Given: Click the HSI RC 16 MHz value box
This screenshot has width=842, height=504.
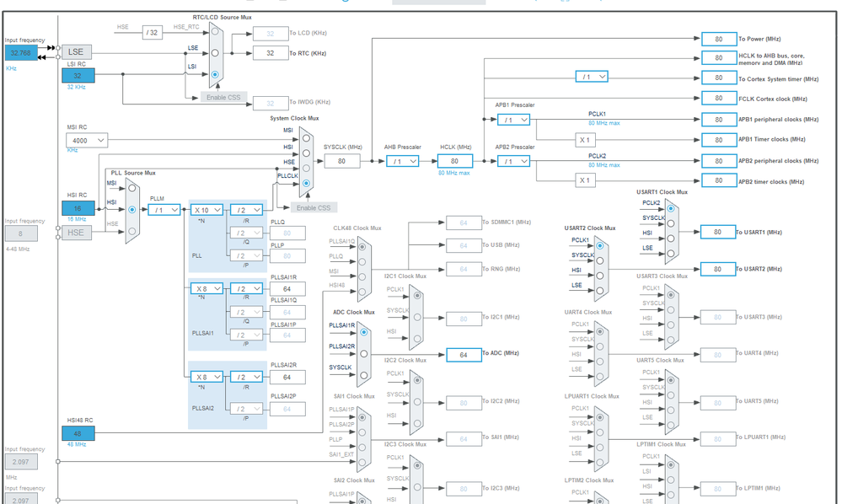Looking at the screenshot, I should point(78,208).
